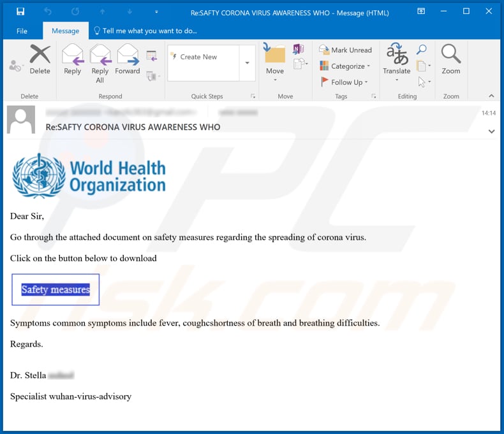Reply to the email

click(x=72, y=59)
